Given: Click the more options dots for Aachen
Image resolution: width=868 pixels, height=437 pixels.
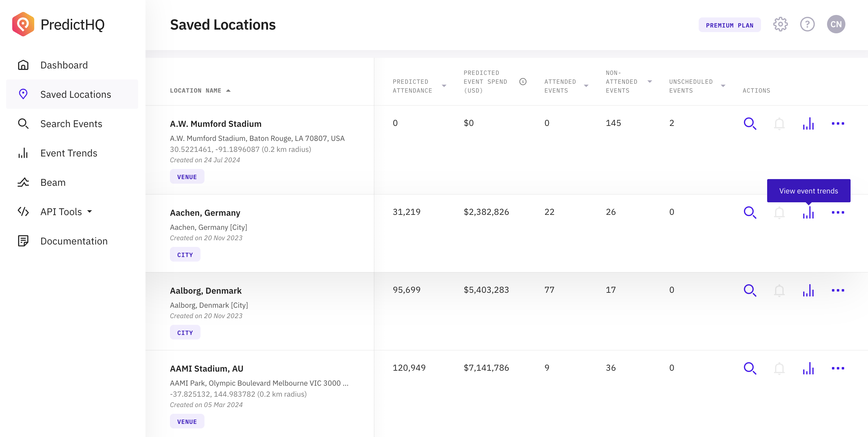Looking at the screenshot, I should (838, 212).
